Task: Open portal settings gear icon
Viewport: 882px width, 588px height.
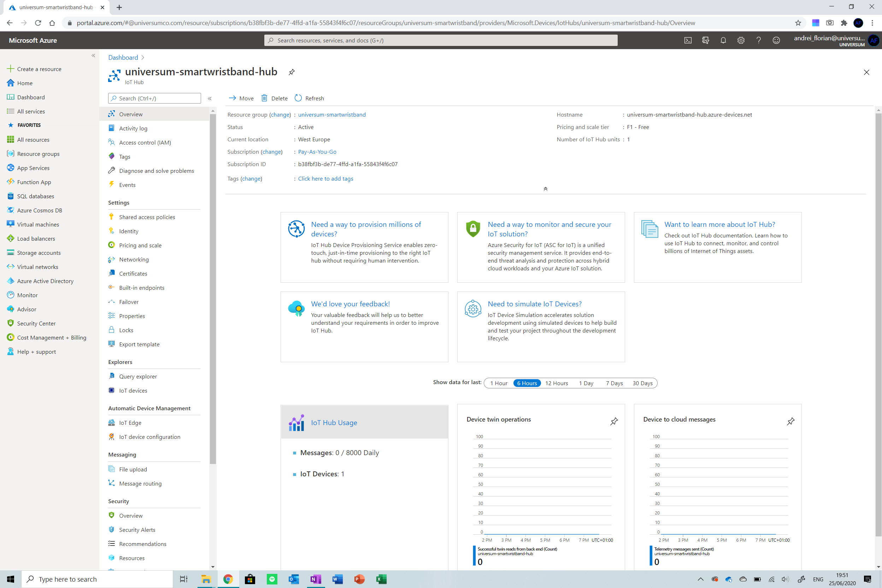Action: (x=741, y=40)
